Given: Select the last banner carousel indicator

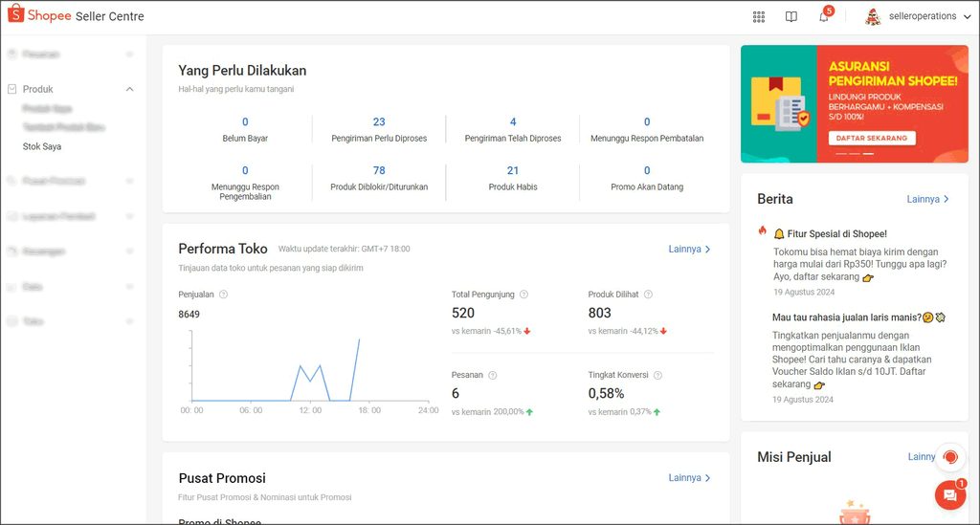Looking at the screenshot, I should (x=868, y=154).
